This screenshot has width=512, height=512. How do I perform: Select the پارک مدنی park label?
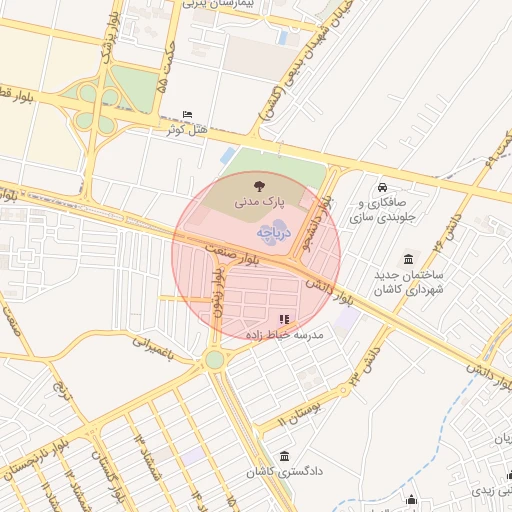(x=259, y=202)
